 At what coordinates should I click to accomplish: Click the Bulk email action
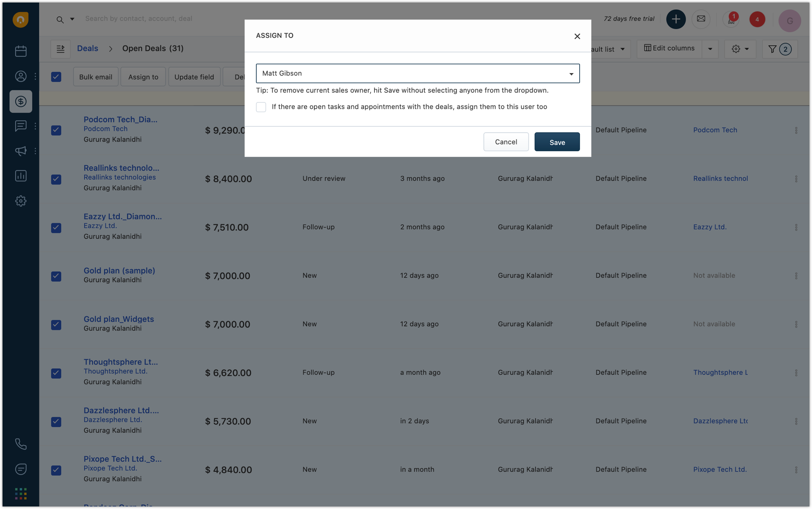tap(95, 77)
